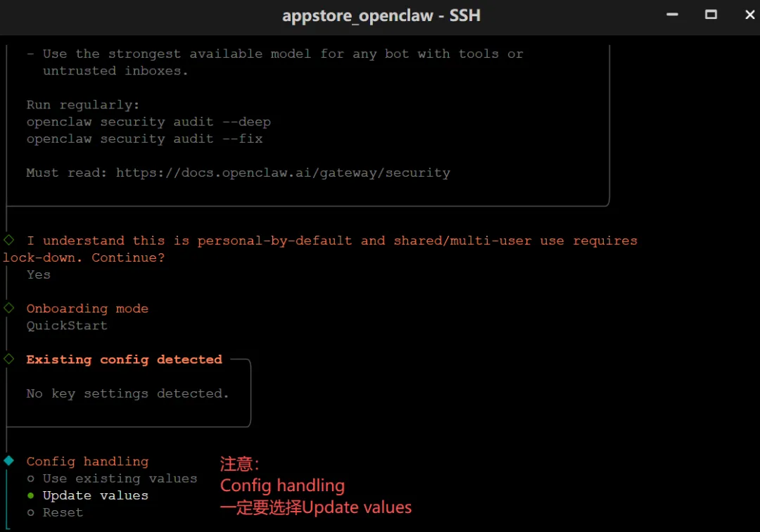Click the 'openclaw security audit --fix' command
This screenshot has width=760, height=532.
click(x=144, y=139)
